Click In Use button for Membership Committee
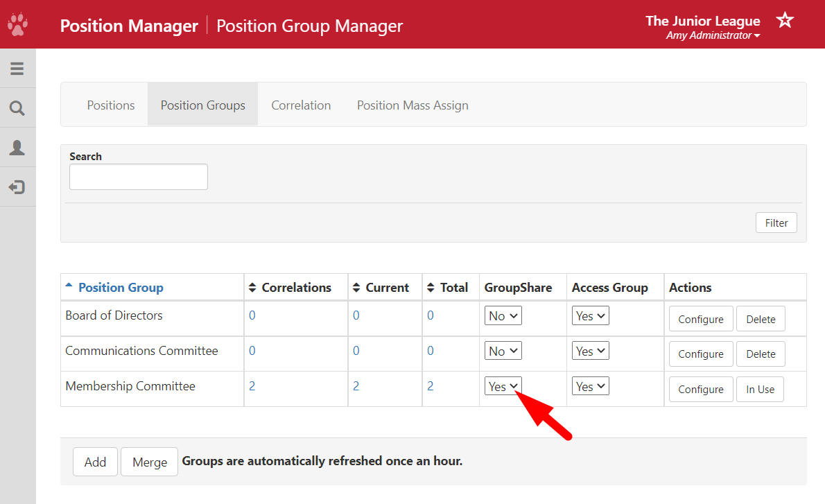The image size is (825, 504). 761,390
